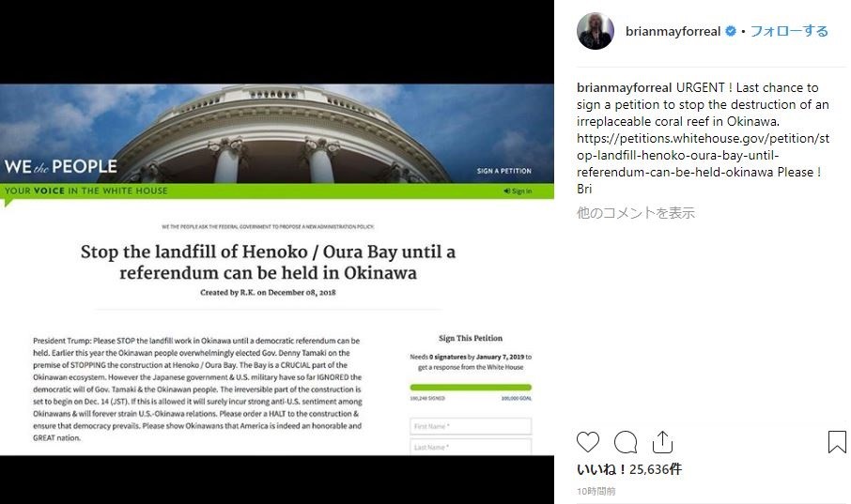The height and width of the screenshot is (504, 851).
Task: Save the post with the bookmark icon
Action: pos(837,442)
